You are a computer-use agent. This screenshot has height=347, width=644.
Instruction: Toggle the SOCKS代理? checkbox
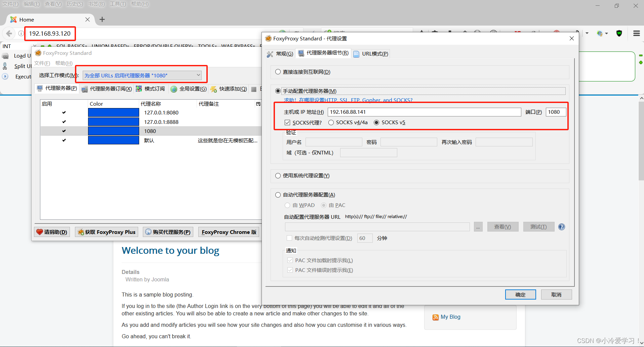[x=287, y=123]
